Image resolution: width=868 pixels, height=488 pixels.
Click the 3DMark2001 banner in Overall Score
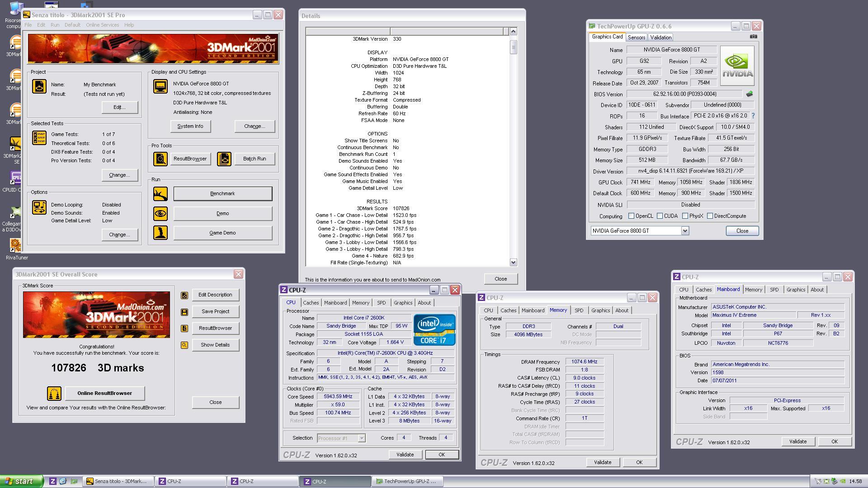[96, 314]
